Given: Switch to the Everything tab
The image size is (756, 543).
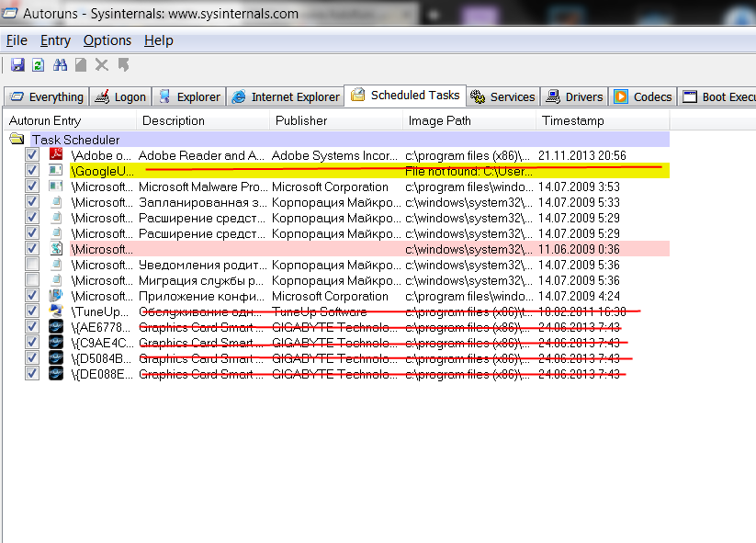Looking at the screenshot, I should tap(47, 96).
